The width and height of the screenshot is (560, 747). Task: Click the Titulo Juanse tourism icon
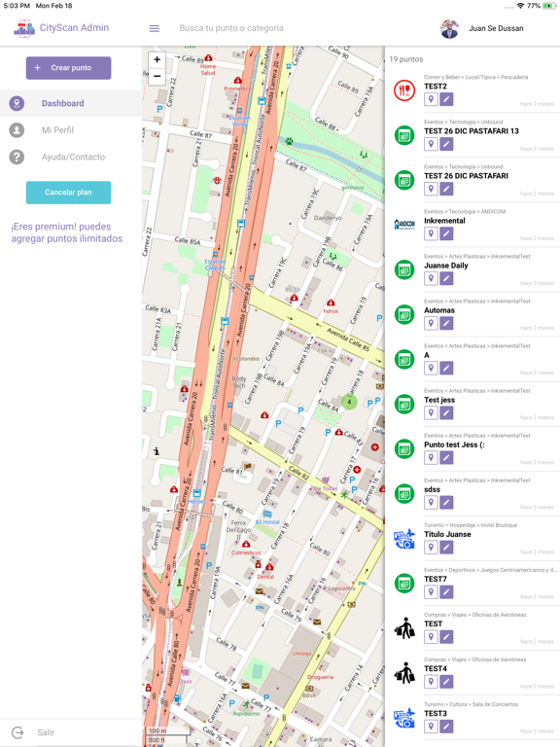[404, 538]
